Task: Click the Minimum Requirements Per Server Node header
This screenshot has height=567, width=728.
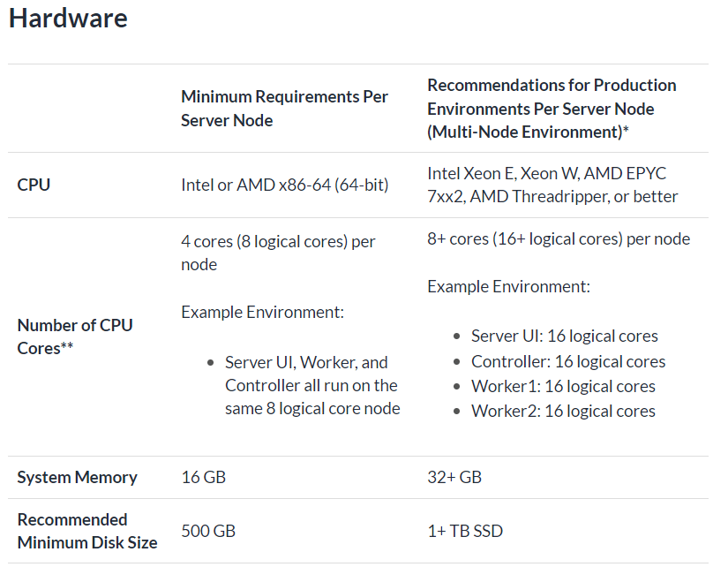Action: 284,109
